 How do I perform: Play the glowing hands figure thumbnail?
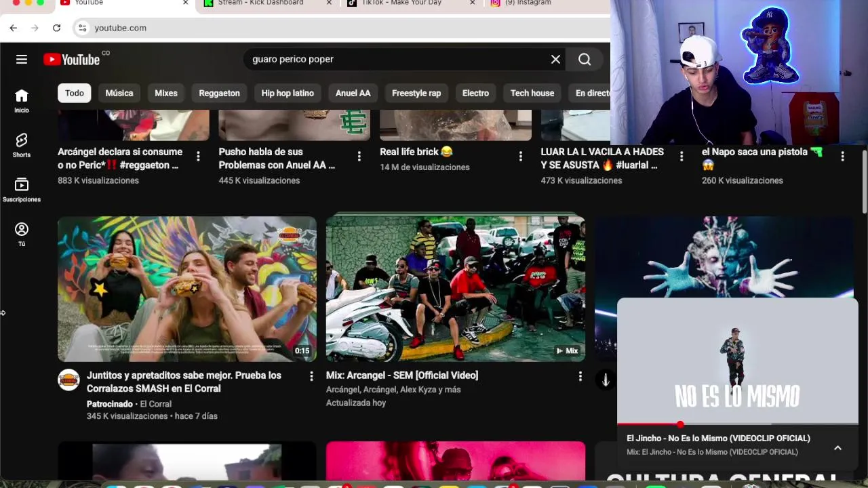click(724, 257)
